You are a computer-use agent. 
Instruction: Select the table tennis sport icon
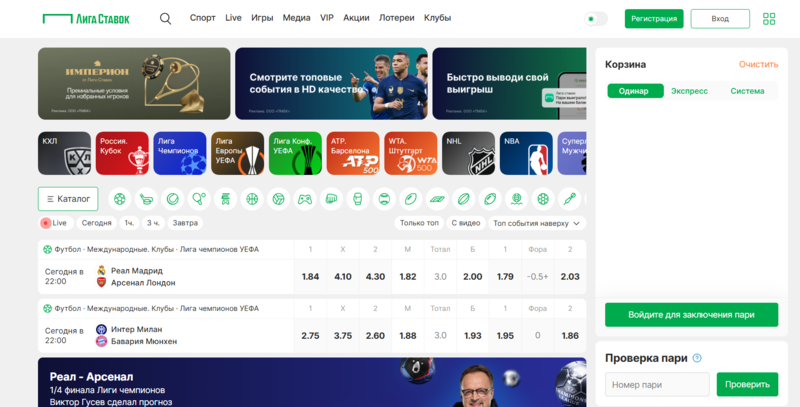(x=199, y=199)
